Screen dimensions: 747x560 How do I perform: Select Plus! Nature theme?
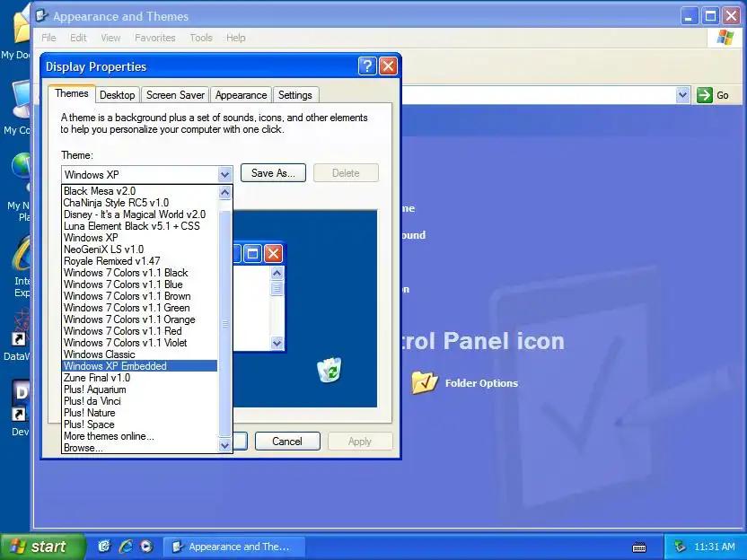pos(140,413)
